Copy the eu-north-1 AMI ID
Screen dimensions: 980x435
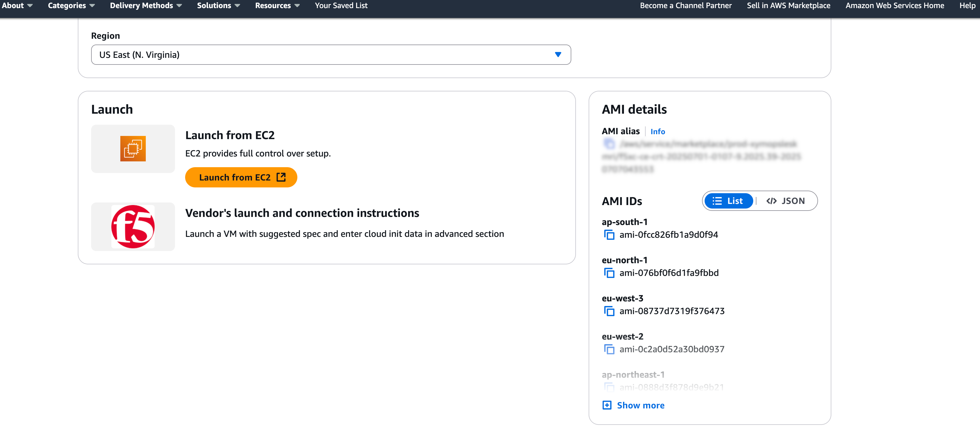[609, 273]
